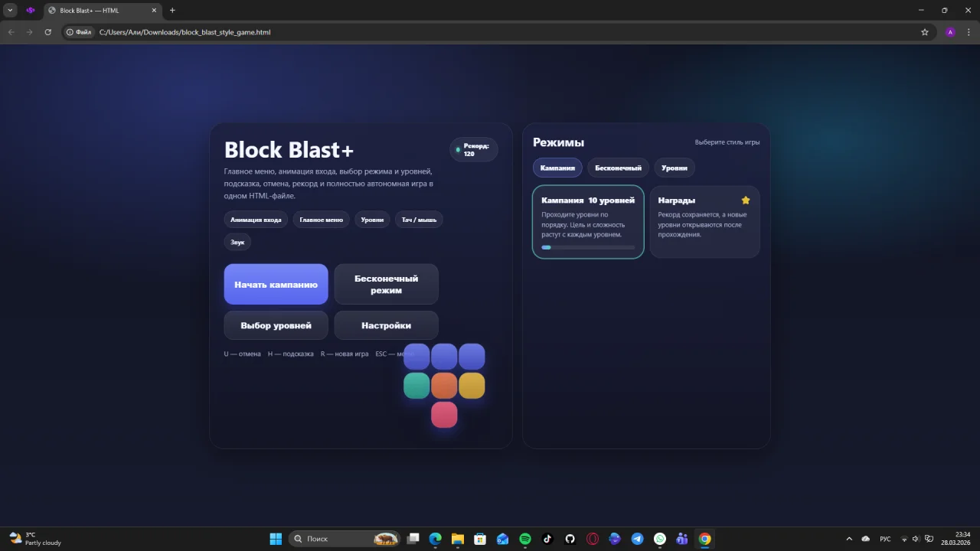Image resolution: width=980 pixels, height=551 pixels.
Task: Click the pinned purple tab icon
Action: click(31, 11)
